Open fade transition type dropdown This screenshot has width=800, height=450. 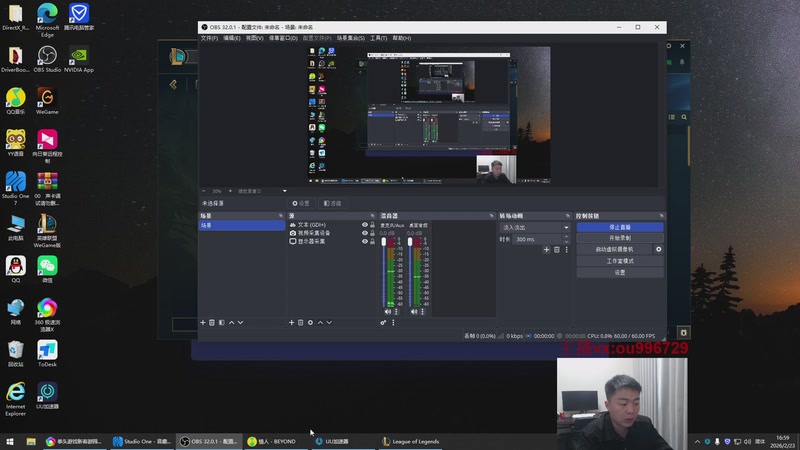535,228
